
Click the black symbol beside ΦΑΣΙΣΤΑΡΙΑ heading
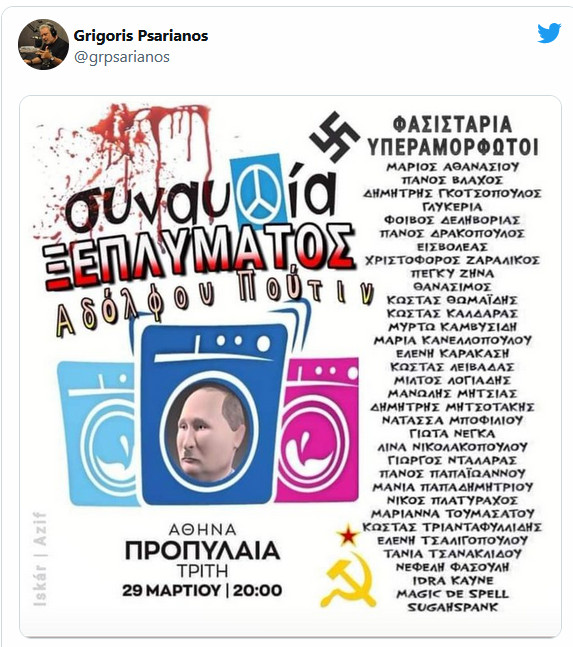point(335,137)
